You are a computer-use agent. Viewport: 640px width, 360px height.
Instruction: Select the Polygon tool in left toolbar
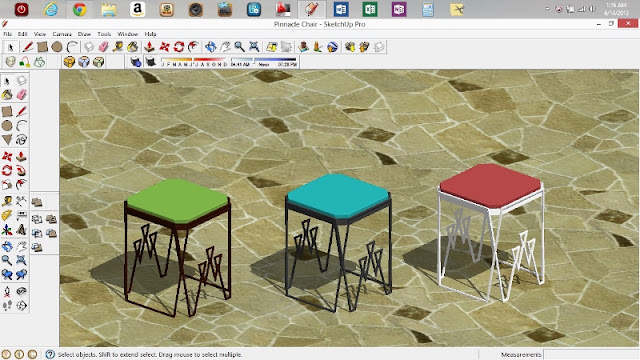coord(7,140)
